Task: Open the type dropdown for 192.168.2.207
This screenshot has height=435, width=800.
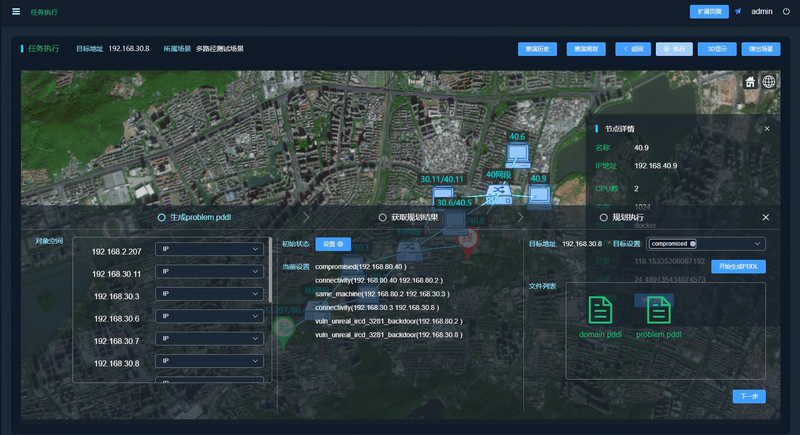Action: [209, 249]
